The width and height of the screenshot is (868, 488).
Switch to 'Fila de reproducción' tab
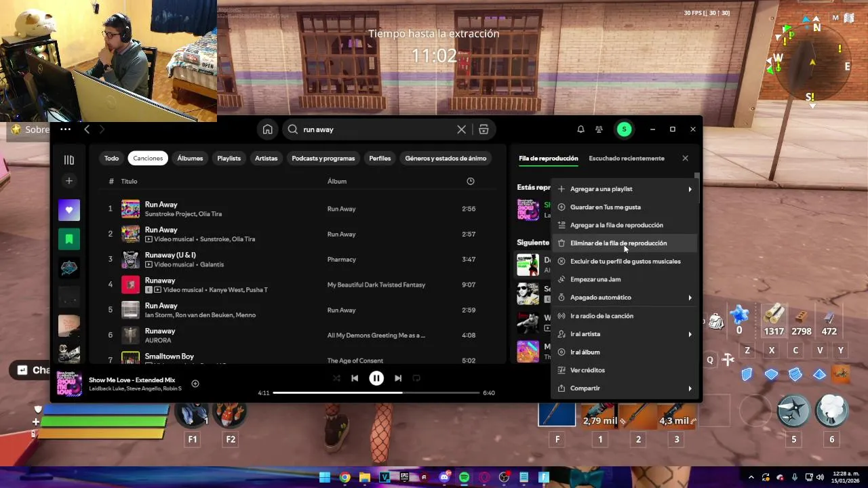(x=549, y=158)
